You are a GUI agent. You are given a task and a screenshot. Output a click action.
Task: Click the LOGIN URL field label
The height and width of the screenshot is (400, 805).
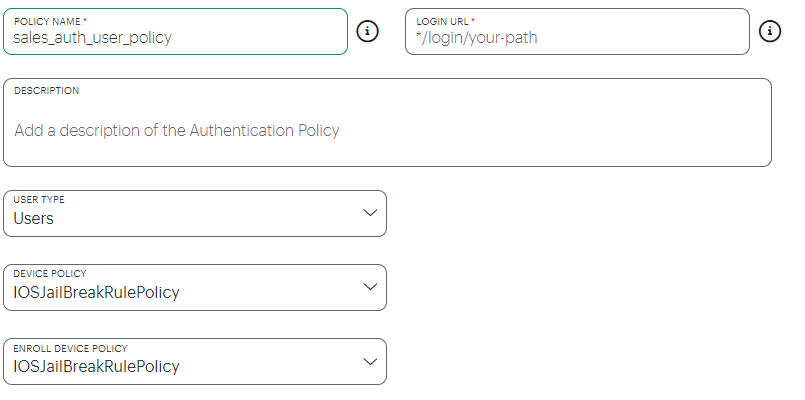[x=443, y=22]
